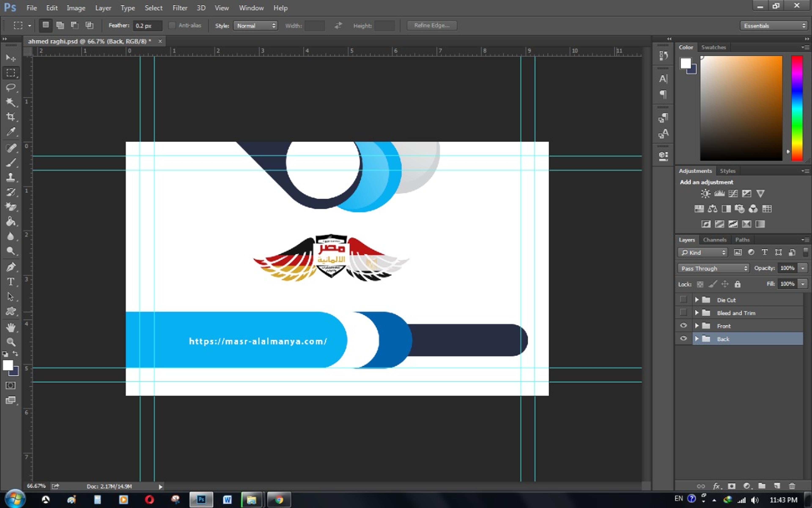Expand the Back layer group
812x508 pixels.
(x=697, y=339)
